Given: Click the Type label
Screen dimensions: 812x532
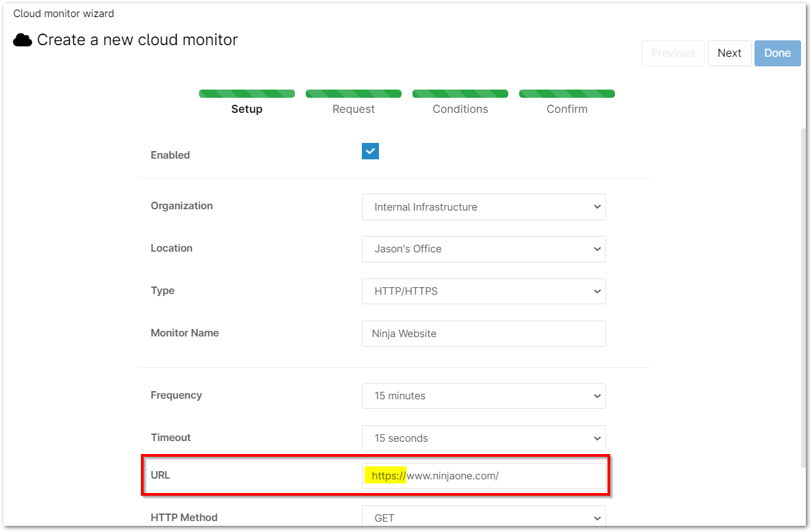Looking at the screenshot, I should 163,291.
